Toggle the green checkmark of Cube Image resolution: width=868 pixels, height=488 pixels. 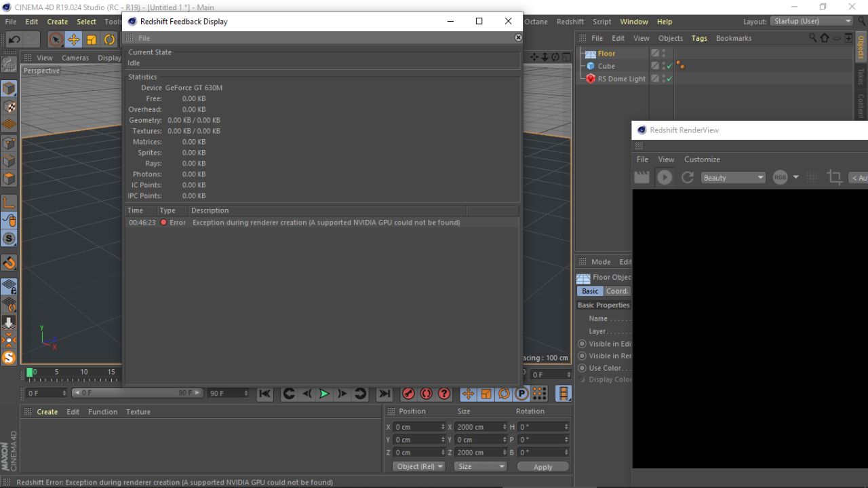tap(669, 67)
